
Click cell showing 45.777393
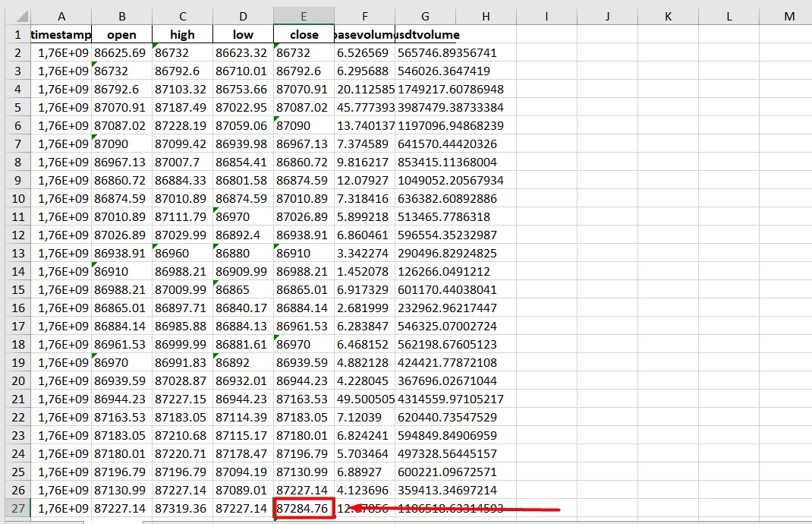[x=364, y=107]
